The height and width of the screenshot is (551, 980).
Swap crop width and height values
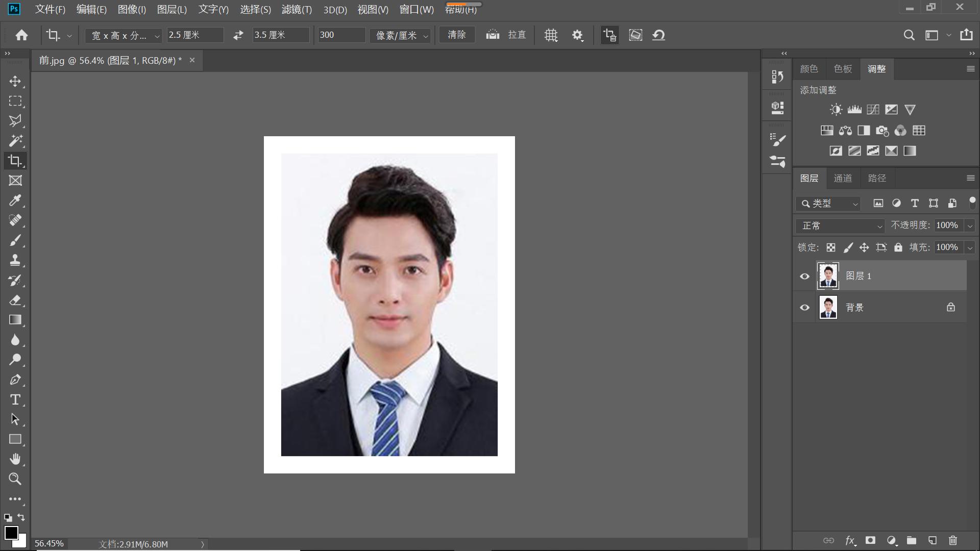238,35
